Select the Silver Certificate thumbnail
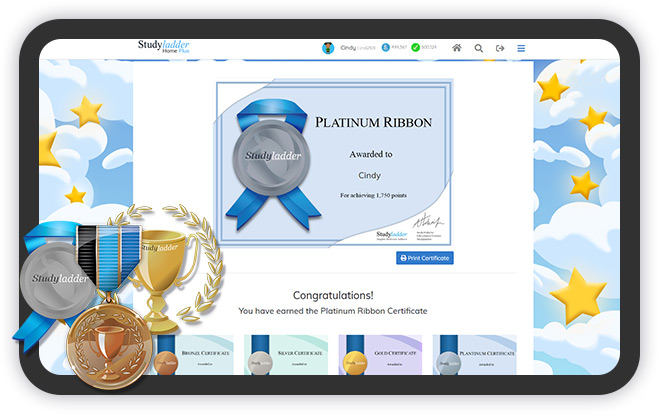The height and width of the screenshot is (414, 659). 286,355
